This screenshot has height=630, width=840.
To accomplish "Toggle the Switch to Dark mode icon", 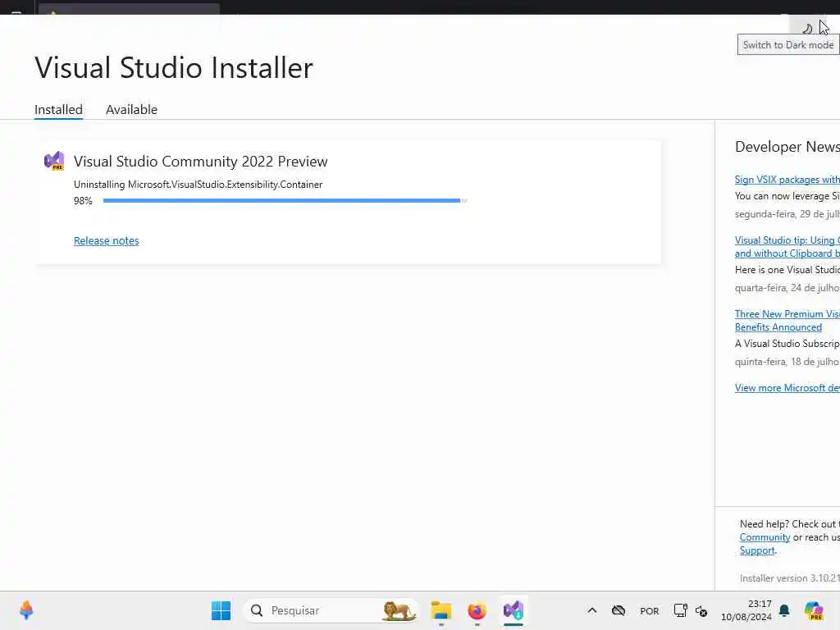I will (x=807, y=27).
